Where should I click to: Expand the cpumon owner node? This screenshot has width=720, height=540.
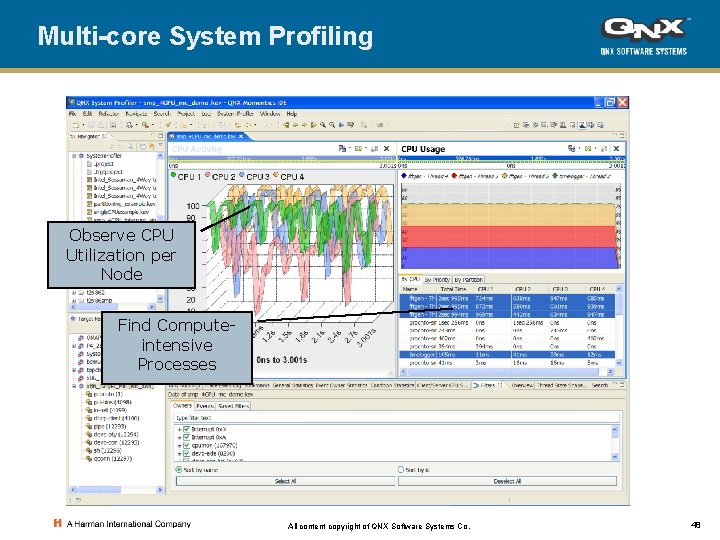pyautogui.click(x=180, y=446)
